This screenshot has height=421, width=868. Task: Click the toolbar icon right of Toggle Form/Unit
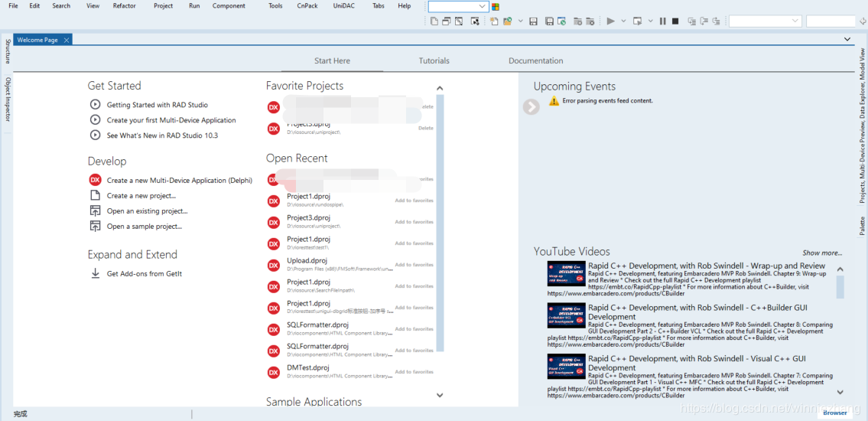(474, 21)
